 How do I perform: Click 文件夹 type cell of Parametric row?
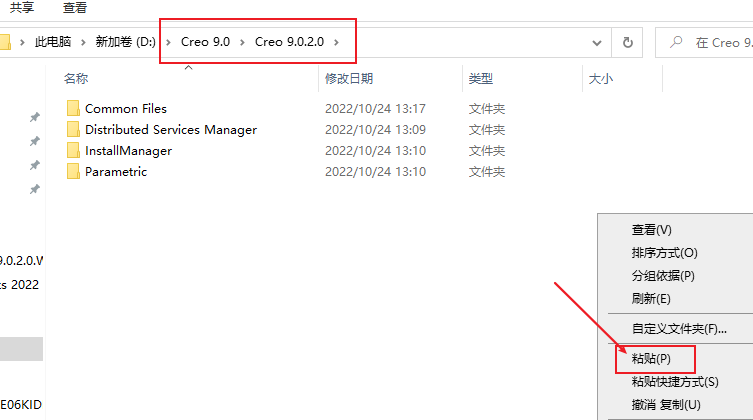pyautogui.click(x=487, y=172)
